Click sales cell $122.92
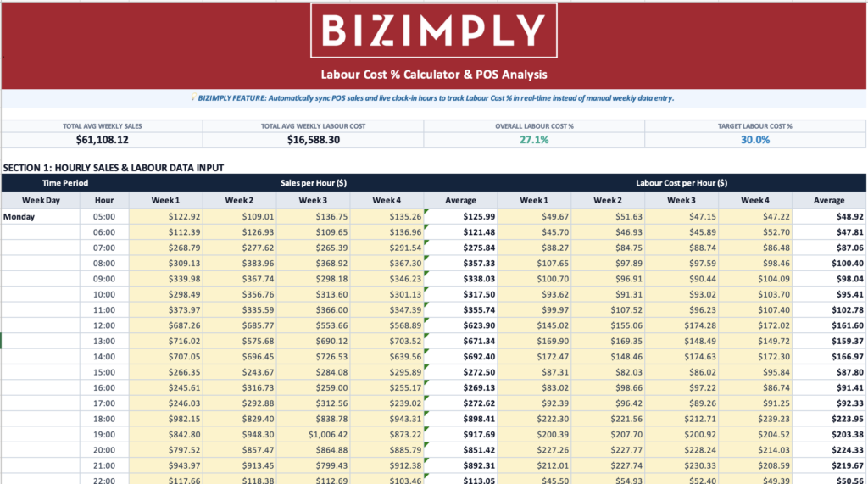 coord(165,216)
